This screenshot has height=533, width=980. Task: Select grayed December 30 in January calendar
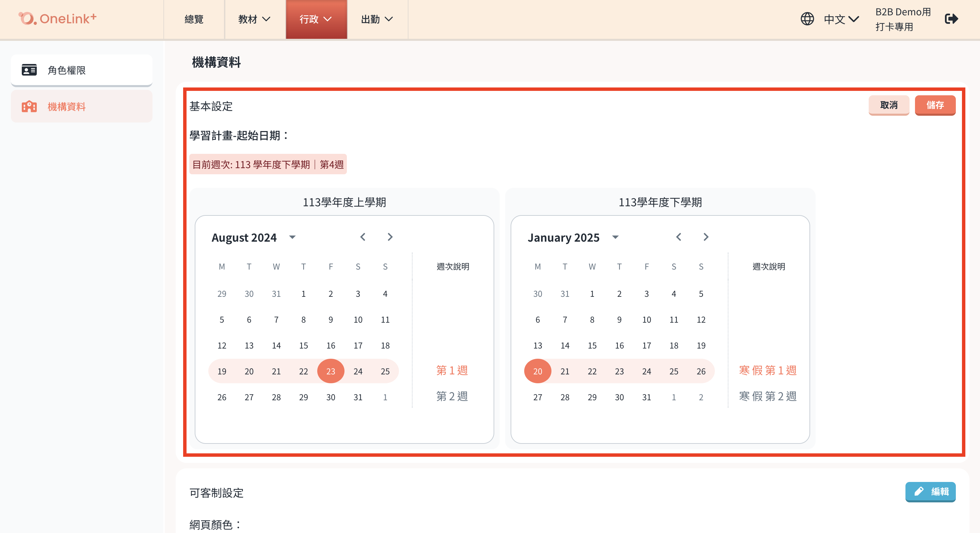[x=537, y=293]
